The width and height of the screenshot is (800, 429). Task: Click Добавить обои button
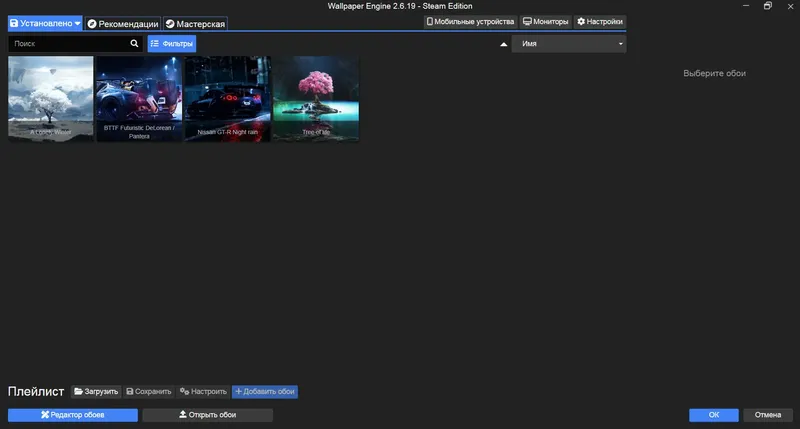265,391
